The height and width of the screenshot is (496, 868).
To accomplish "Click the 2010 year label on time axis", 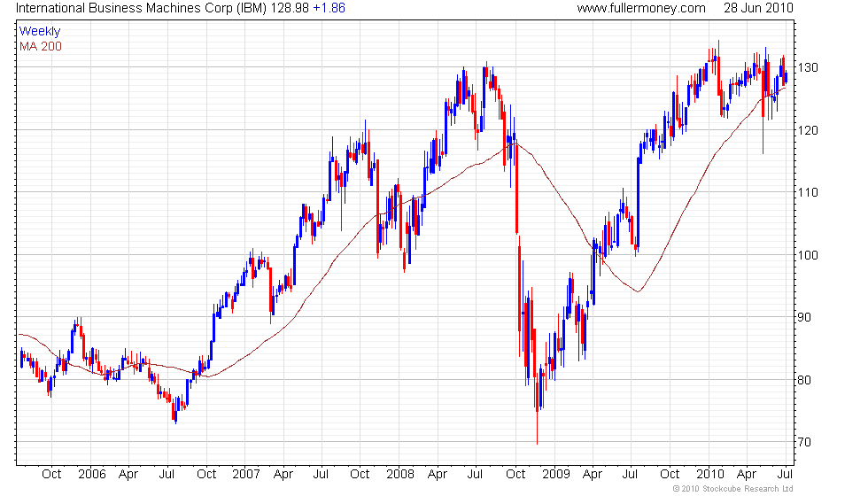I will pos(709,475).
